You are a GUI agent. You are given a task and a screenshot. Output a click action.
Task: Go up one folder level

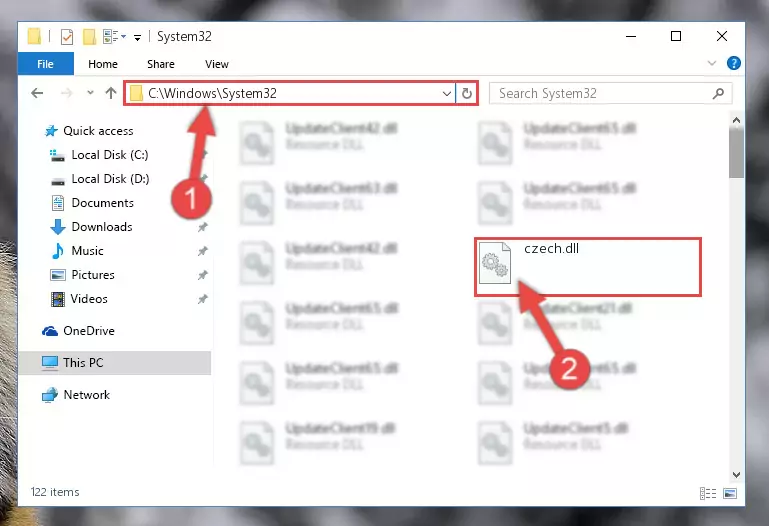coord(111,93)
